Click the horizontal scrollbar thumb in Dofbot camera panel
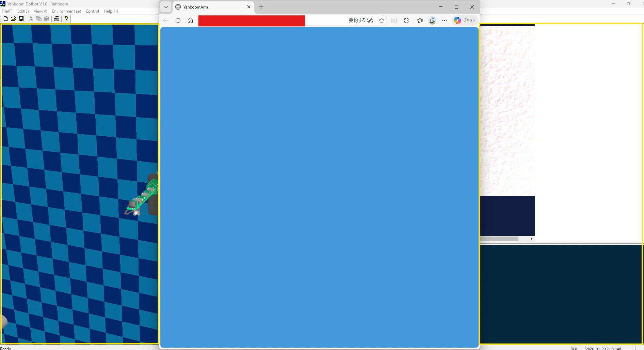 (x=499, y=239)
